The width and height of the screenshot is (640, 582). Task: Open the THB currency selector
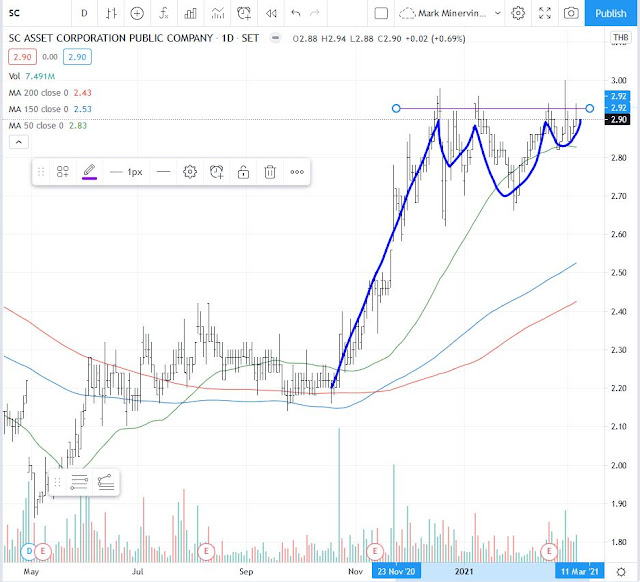[620, 38]
